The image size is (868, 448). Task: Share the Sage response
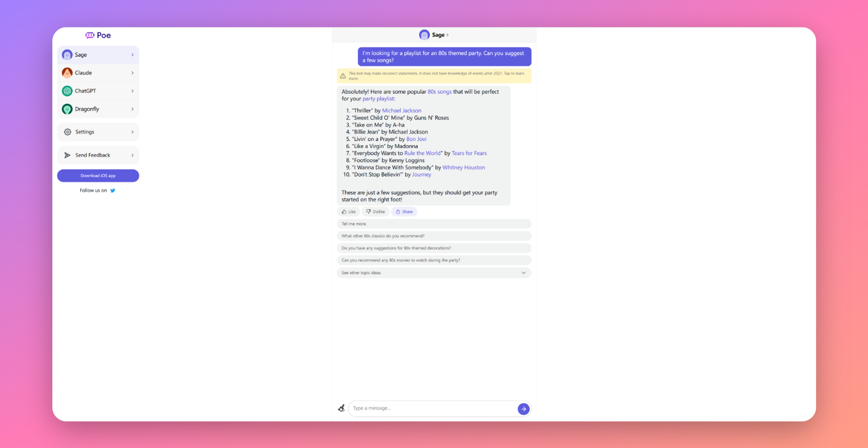pos(404,212)
